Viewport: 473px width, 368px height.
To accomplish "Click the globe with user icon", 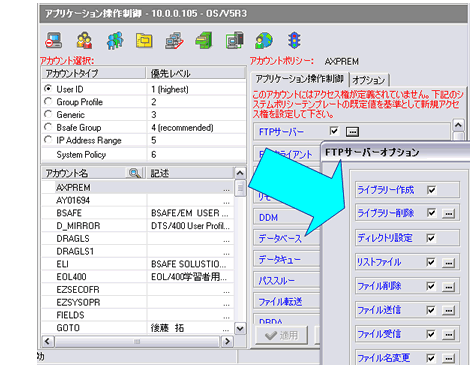I will (x=264, y=40).
